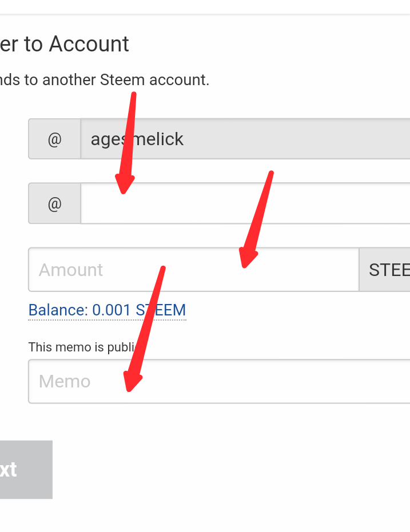Focus the empty recipient account field
410x532 pixels.
245,203
